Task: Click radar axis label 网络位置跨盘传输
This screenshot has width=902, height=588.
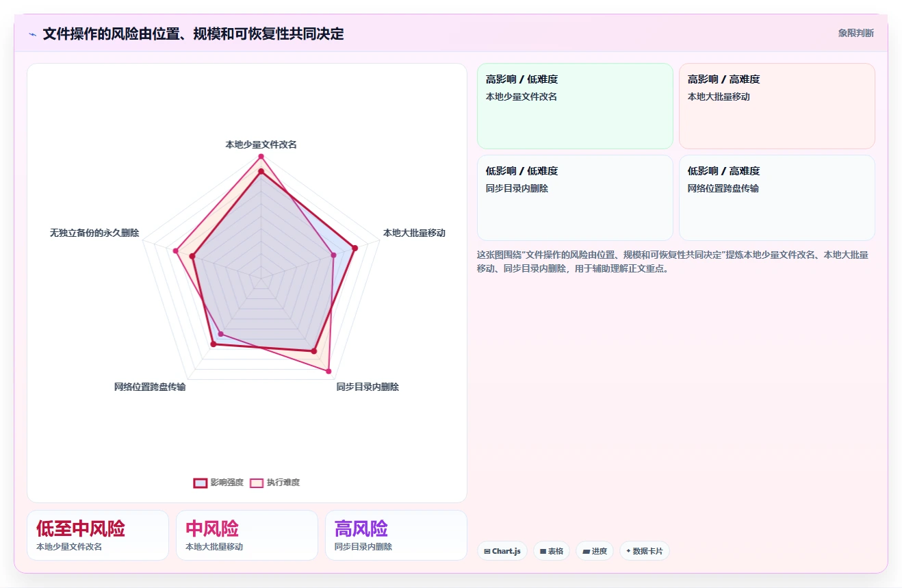Action: [150, 387]
